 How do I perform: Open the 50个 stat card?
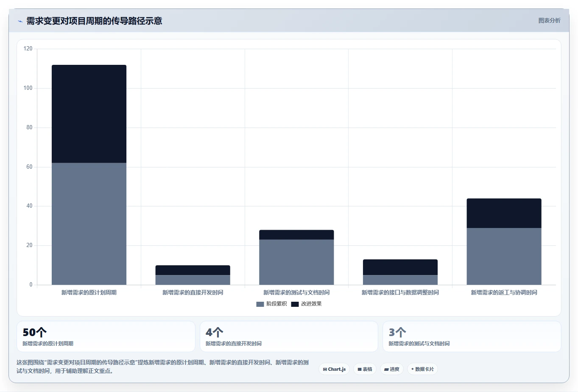(x=106, y=336)
